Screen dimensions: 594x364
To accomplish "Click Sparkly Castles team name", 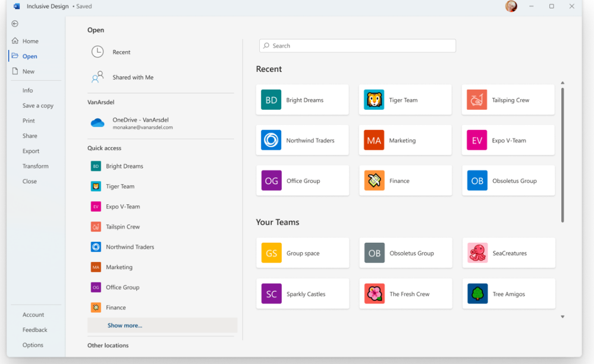I will tap(306, 294).
